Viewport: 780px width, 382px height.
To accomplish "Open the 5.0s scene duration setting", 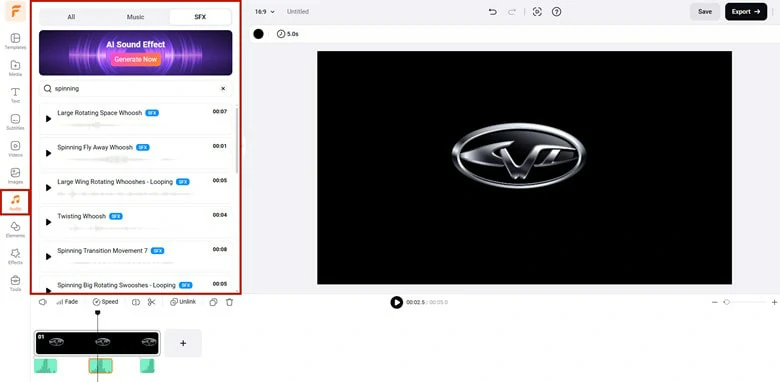I will pyautogui.click(x=288, y=34).
